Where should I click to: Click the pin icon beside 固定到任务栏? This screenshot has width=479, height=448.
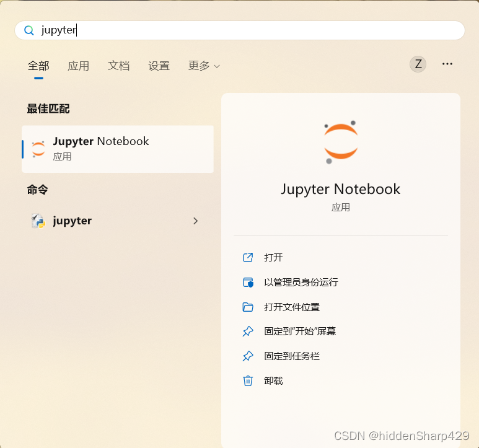coord(248,356)
